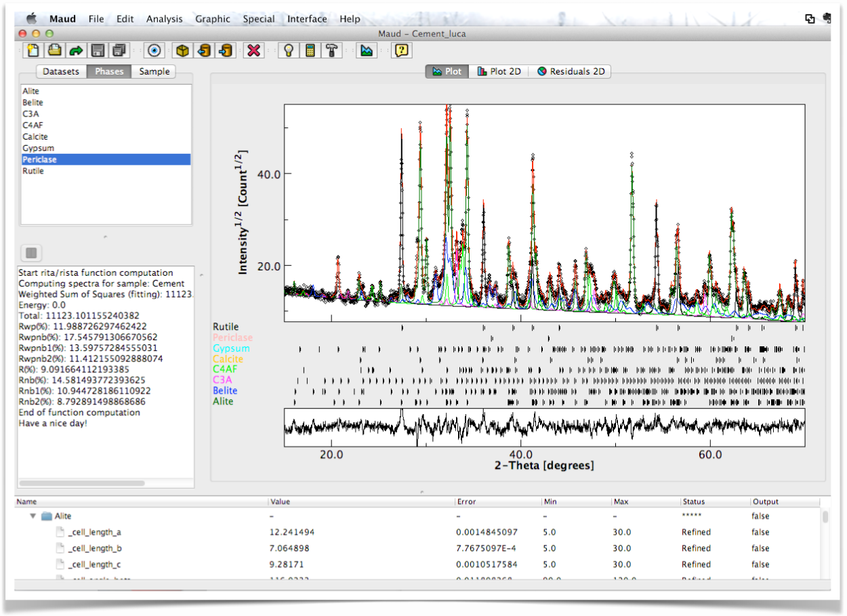This screenshot has height=616, width=847.
Task: Click the green arrow restore icon
Action: click(x=76, y=50)
